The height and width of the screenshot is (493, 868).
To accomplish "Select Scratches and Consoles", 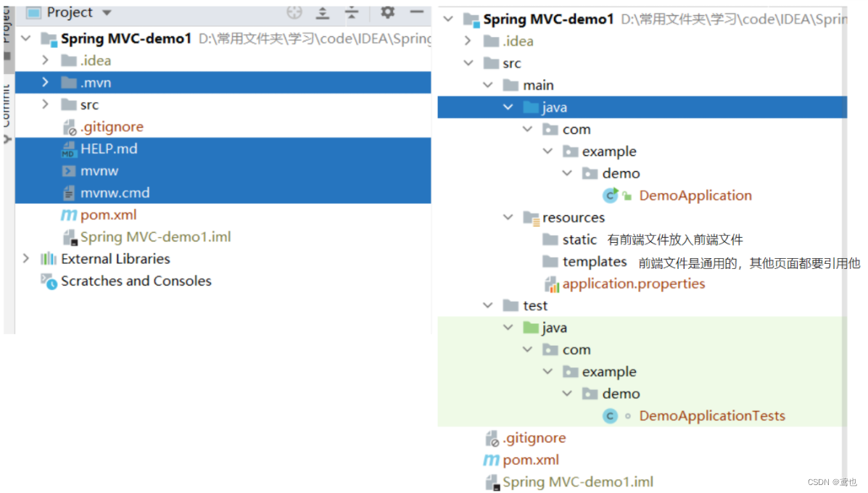I will [x=136, y=281].
